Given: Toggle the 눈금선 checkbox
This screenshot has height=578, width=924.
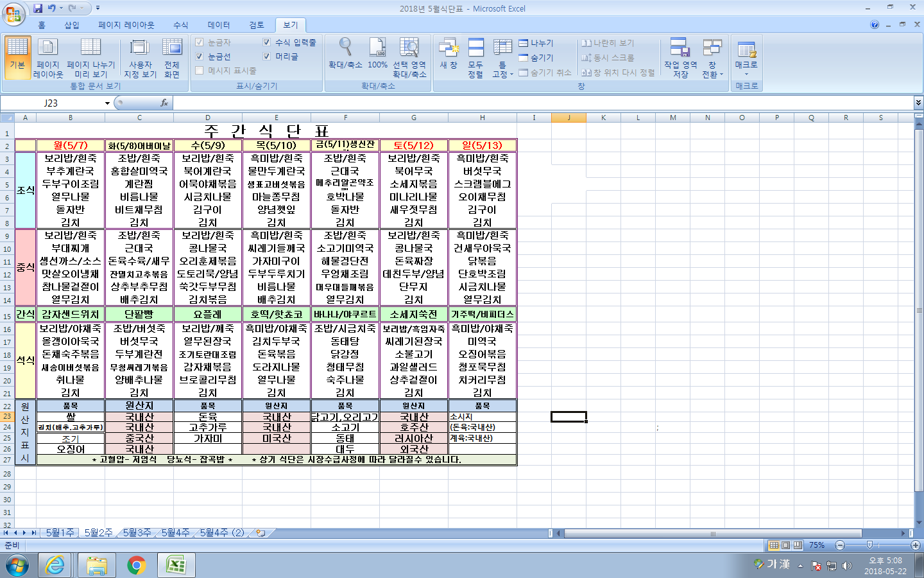Looking at the screenshot, I should [200, 57].
